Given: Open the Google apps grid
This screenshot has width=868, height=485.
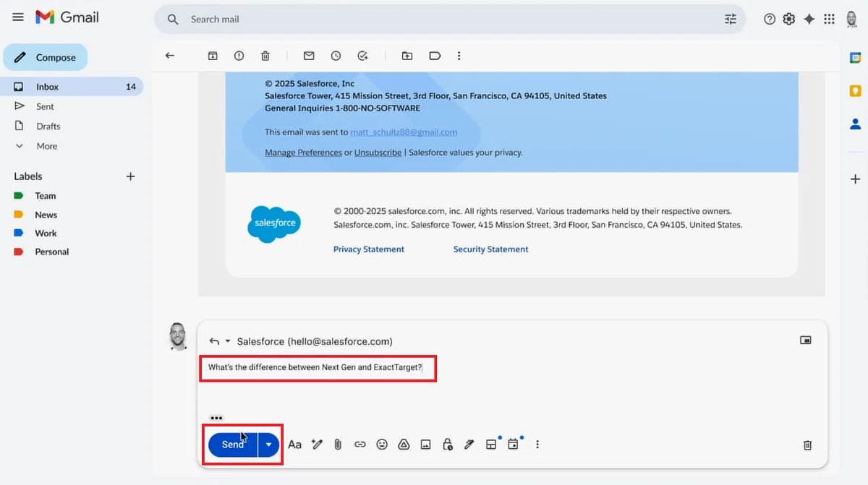Looking at the screenshot, I should click(830, 20).
